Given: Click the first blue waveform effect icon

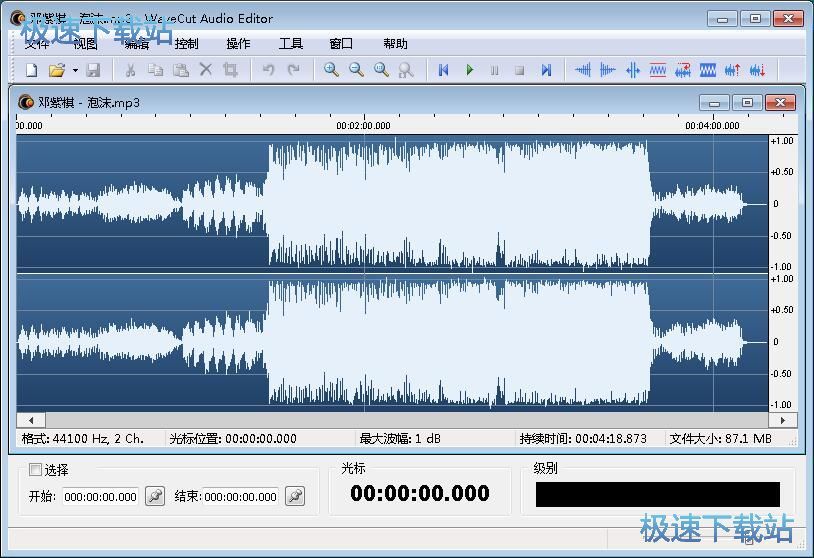Looking at the screenshot, I should pyautogui.click(x=582, y=70).
